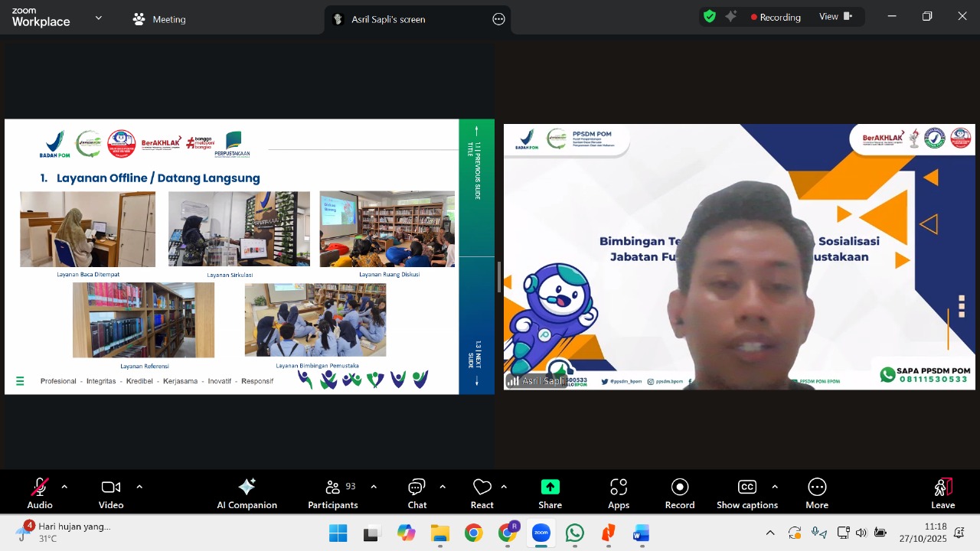Open the View layout menu
The width and height of the screenshot is (980, 551).
point(835,17)
